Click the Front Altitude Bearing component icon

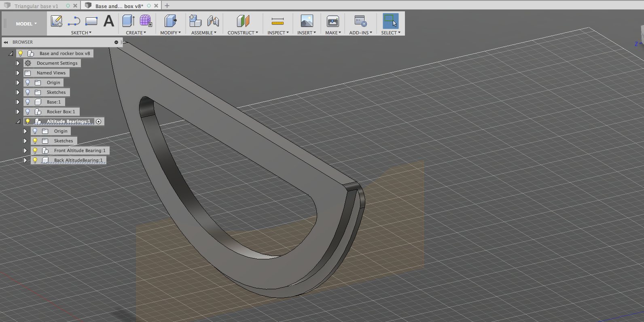[x=45, y=150]
